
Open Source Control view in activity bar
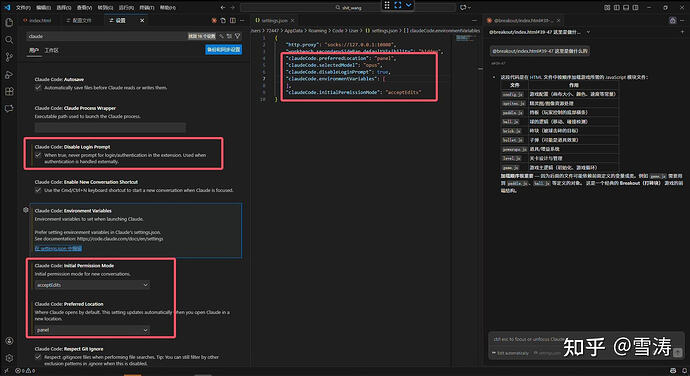pos(9,57)
